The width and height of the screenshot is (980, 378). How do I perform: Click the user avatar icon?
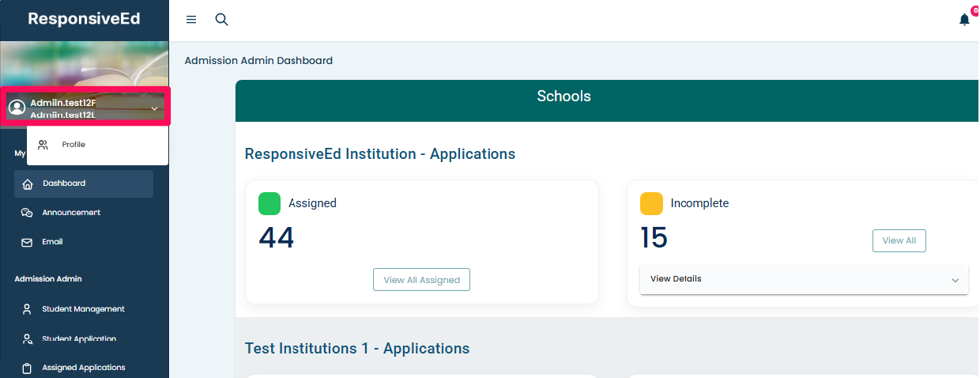tap(17, 108)
